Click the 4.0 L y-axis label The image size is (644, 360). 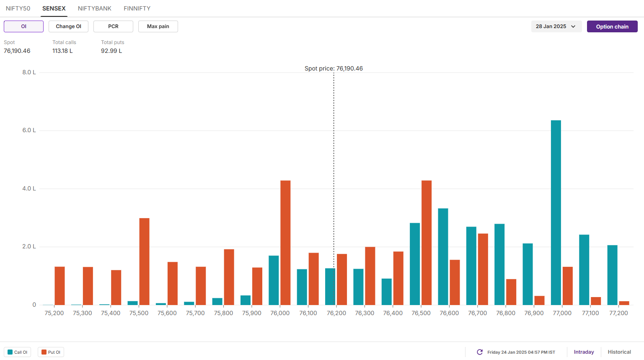(29, 188)
